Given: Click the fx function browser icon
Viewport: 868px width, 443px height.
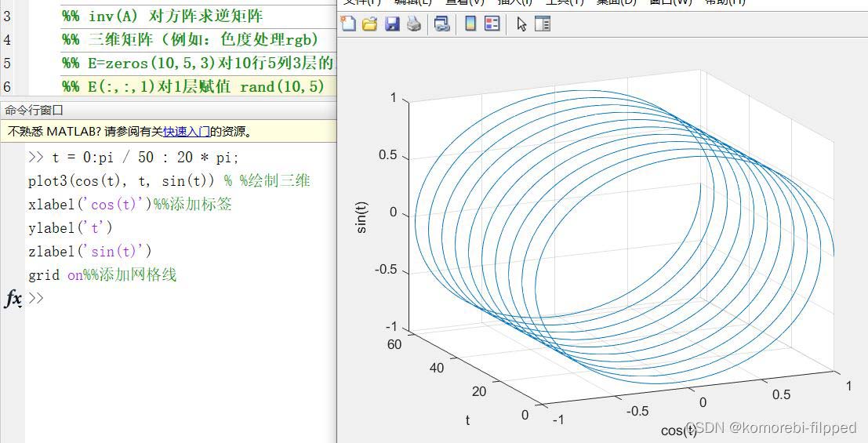Looking at the screenshot, I should pos(13,299).
